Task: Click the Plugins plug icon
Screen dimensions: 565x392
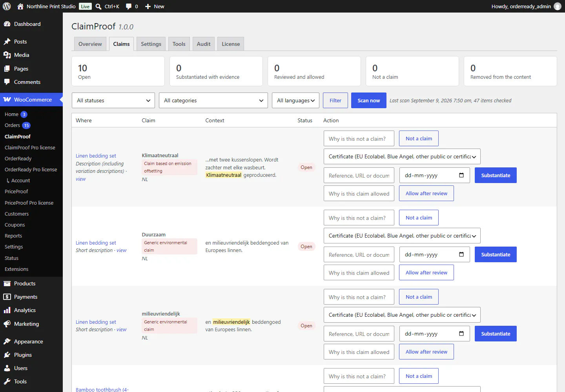Action: pyautogui.click(x=7, y=355)
